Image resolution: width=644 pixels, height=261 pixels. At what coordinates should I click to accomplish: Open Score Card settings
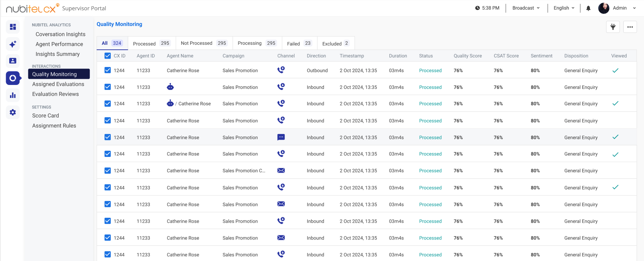[x=46, y=116]
